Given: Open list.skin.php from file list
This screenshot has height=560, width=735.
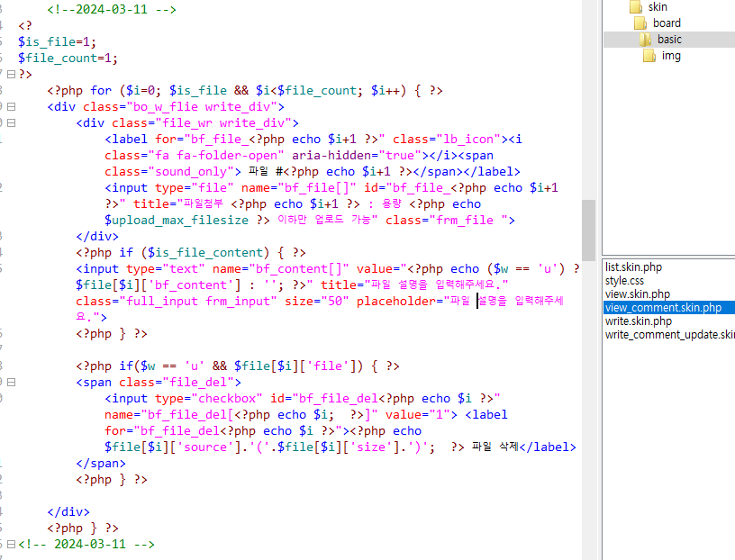Looking at the screenshot, I should [x=633, y=267].
